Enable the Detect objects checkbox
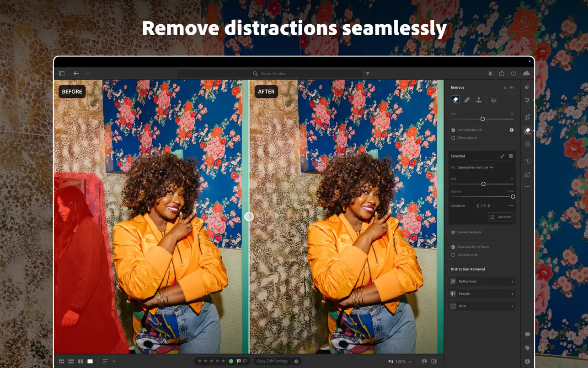 coord(453,138)
